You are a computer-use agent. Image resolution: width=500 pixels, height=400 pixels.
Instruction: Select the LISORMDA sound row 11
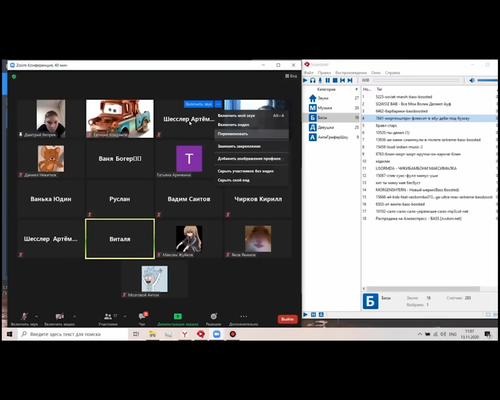pyautogui.click(x=429, y=168)
